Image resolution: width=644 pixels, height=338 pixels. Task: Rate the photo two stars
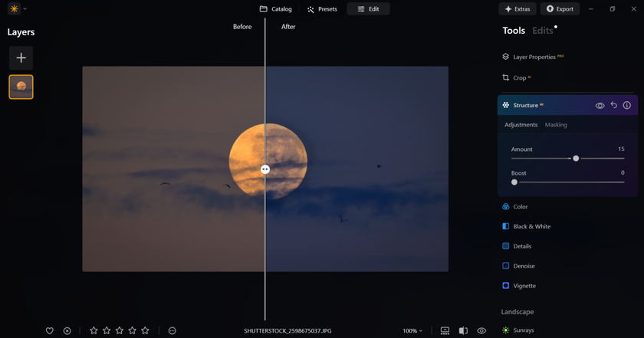click(x=107, y=330)
